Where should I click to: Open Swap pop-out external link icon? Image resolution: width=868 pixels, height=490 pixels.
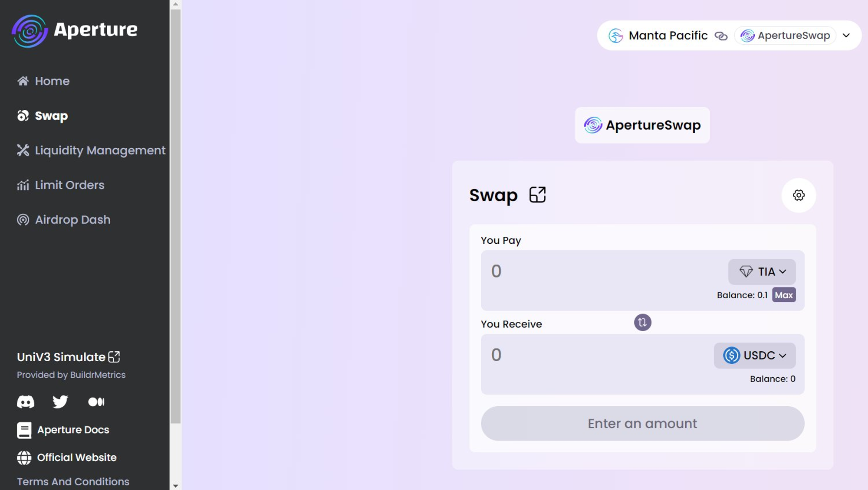pos(537,195)
